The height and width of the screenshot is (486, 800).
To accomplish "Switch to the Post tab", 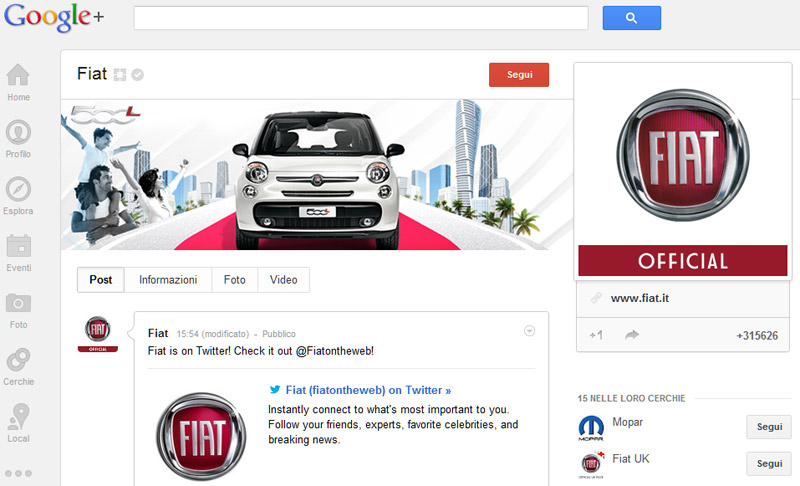I will tap(101, 279).
